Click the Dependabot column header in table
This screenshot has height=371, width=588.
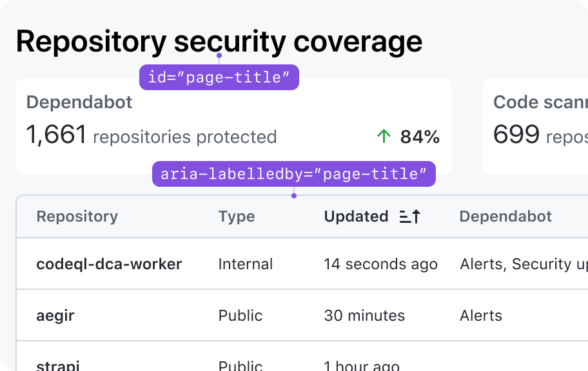[x=505, y=216]
